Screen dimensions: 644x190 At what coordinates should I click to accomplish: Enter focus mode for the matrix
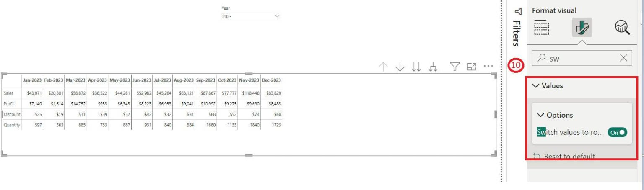point(472,67)
